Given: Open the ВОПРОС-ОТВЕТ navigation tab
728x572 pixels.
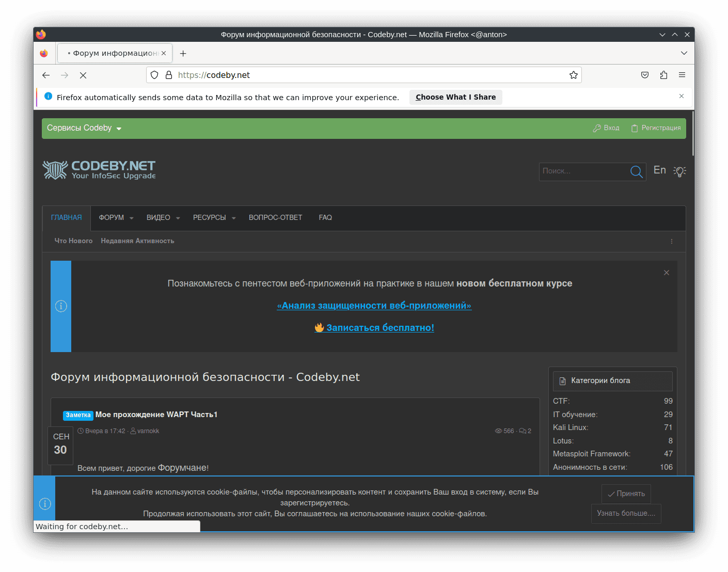Looking at the screenshot, I should coord(275,218).
